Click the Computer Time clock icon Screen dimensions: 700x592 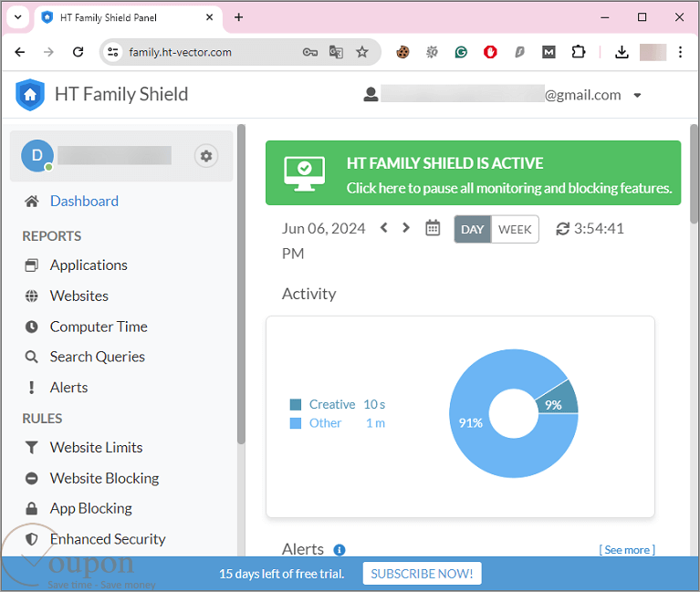(31, 327)
